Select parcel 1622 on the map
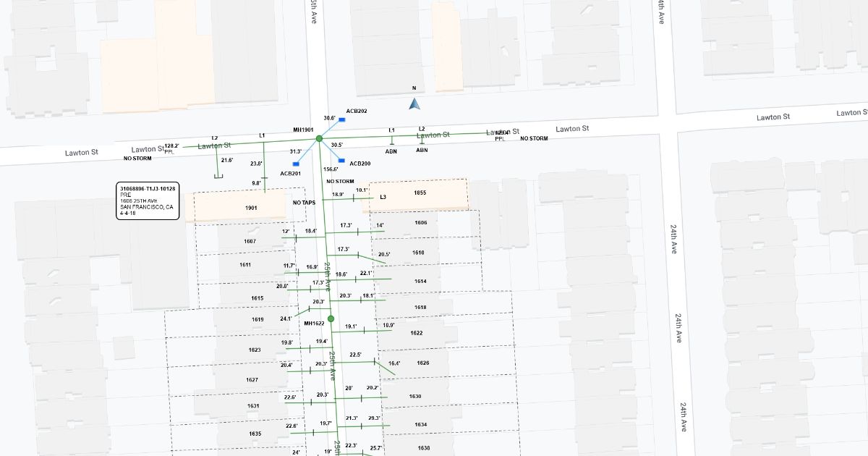 click(x=416, y=333)
